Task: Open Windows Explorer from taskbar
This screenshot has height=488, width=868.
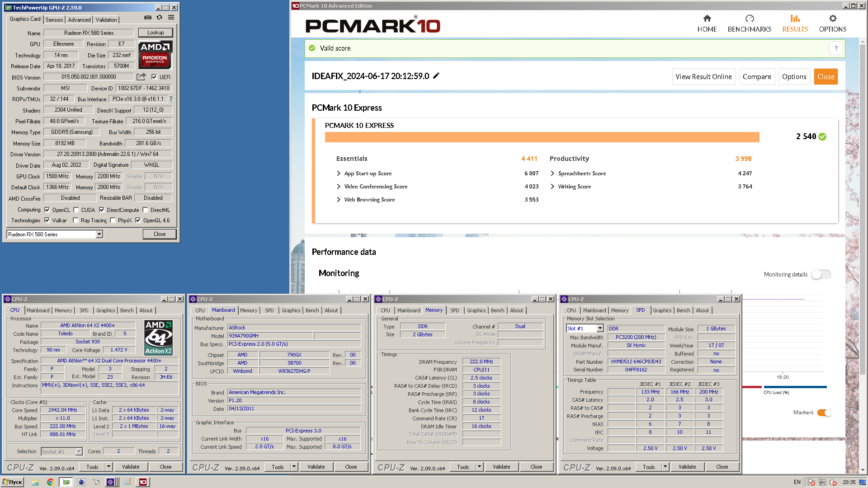Action: (x=35, y=482)
